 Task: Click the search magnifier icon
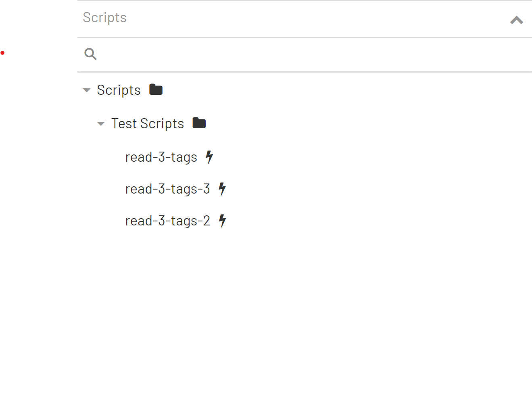(x=90, y=54)
